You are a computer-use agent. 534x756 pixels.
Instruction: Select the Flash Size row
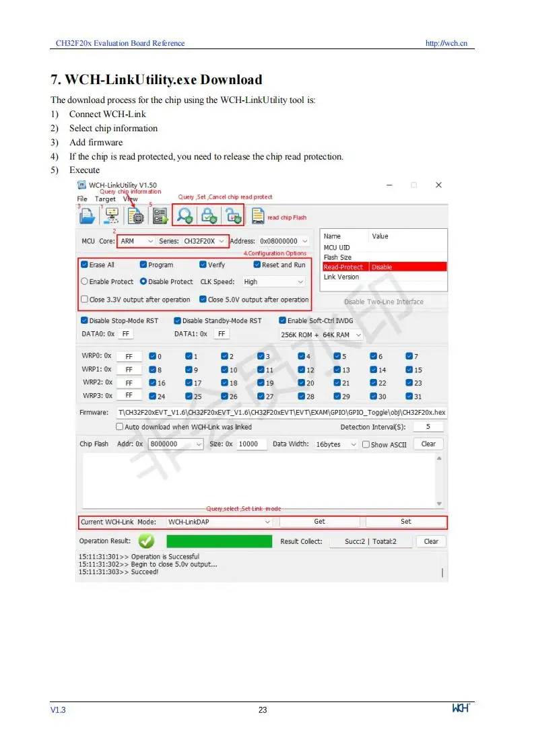385,257
